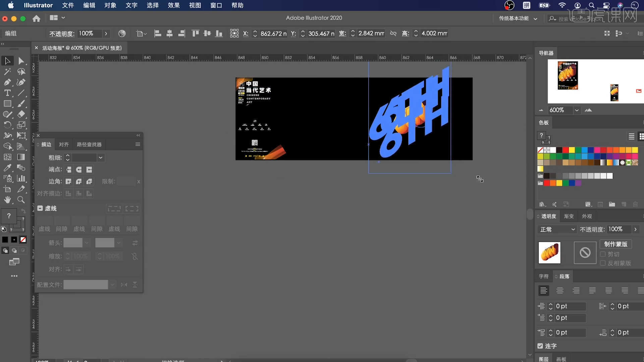This screenshot has height=362, width=644.
Task: Open the 文件 menu
Action: coord(68,5)
